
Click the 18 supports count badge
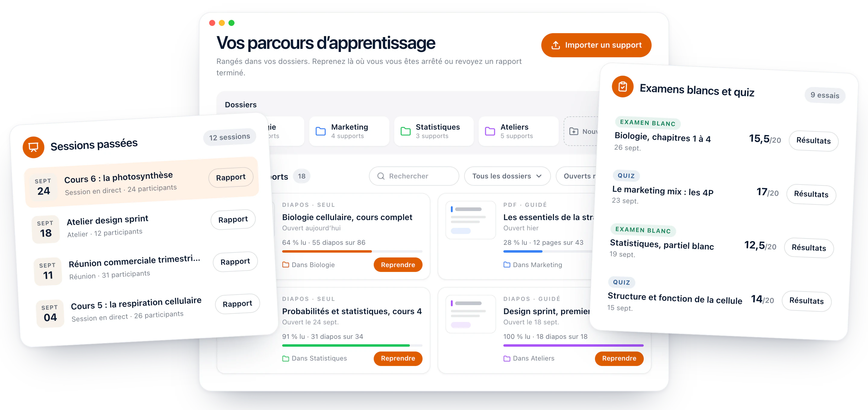[x=302, y=176]
